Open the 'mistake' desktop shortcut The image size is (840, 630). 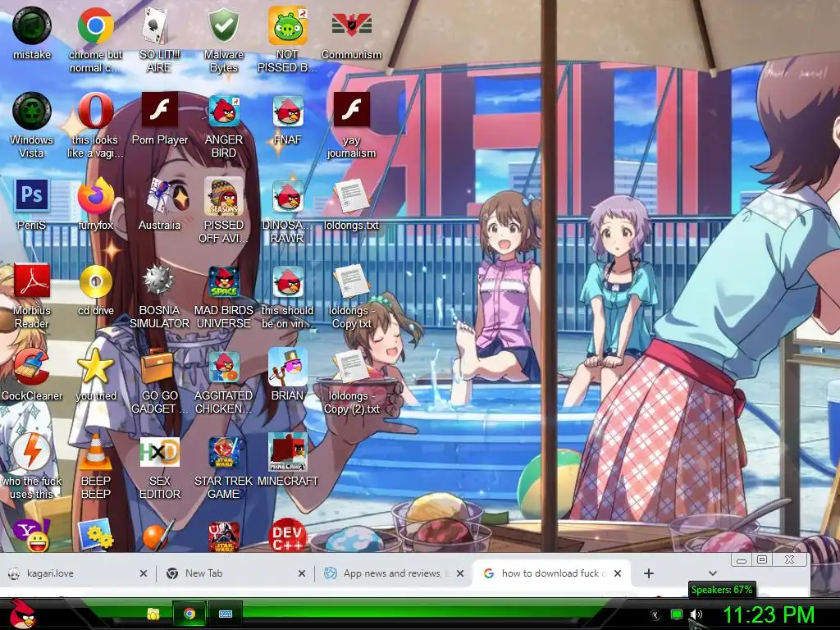pos(32,34)
